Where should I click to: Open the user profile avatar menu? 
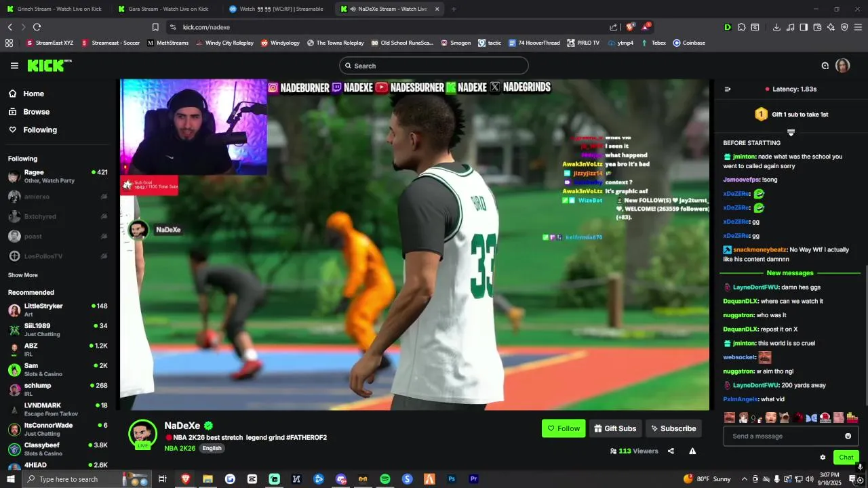[x=842, y=66]
